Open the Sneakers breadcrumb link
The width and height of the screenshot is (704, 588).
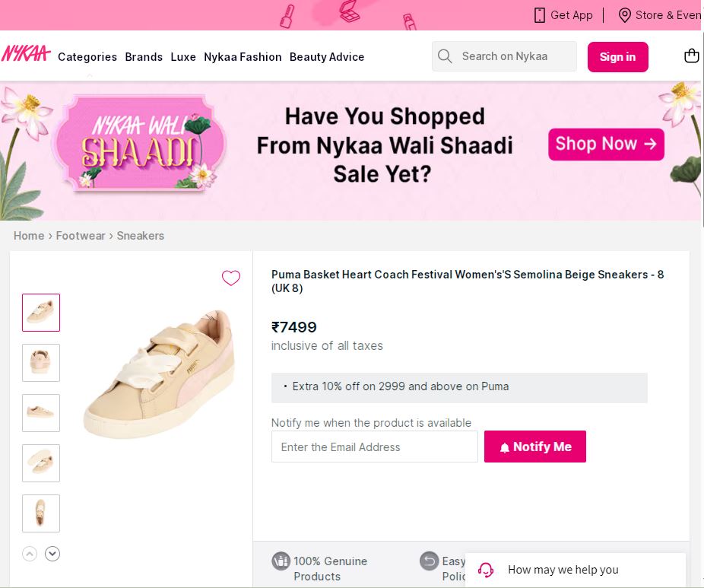point(140,236)
